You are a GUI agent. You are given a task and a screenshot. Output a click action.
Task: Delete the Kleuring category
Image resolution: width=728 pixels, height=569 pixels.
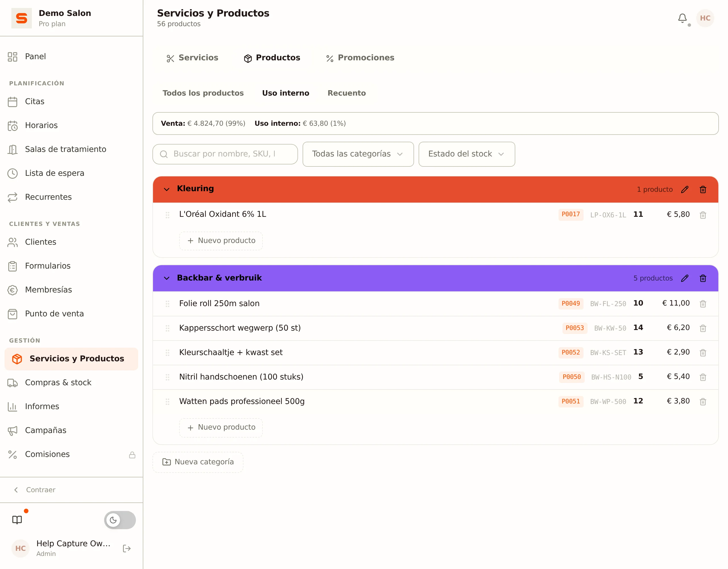click(x=703, y=189)
